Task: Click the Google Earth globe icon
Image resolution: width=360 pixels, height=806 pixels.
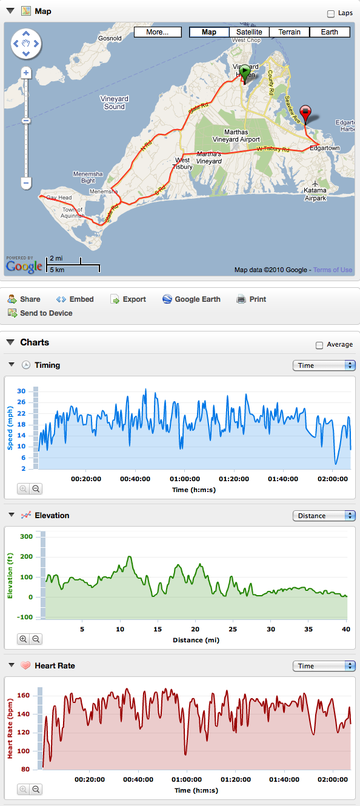Action: 167,299
